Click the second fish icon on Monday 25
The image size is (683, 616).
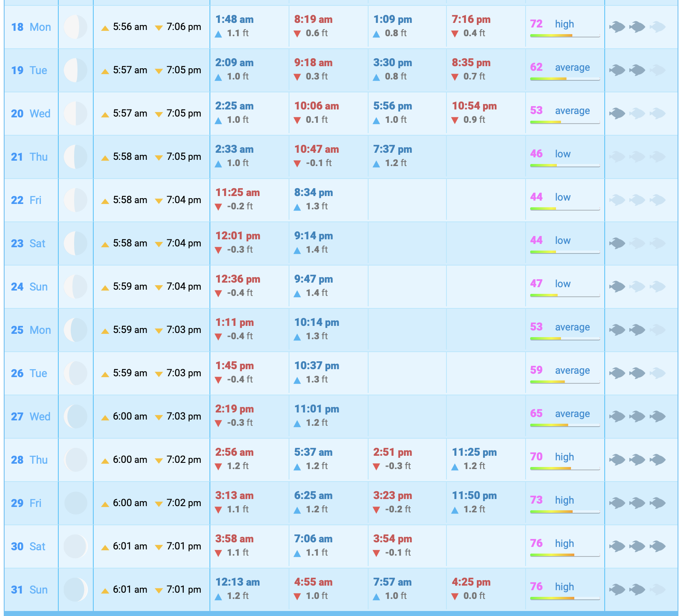(x=637, y=330)
